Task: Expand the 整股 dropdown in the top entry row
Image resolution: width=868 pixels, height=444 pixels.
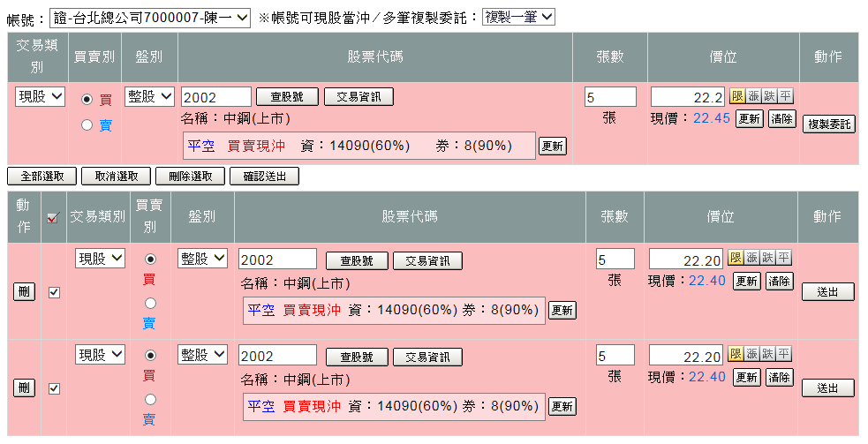Action: pos(150,97)
